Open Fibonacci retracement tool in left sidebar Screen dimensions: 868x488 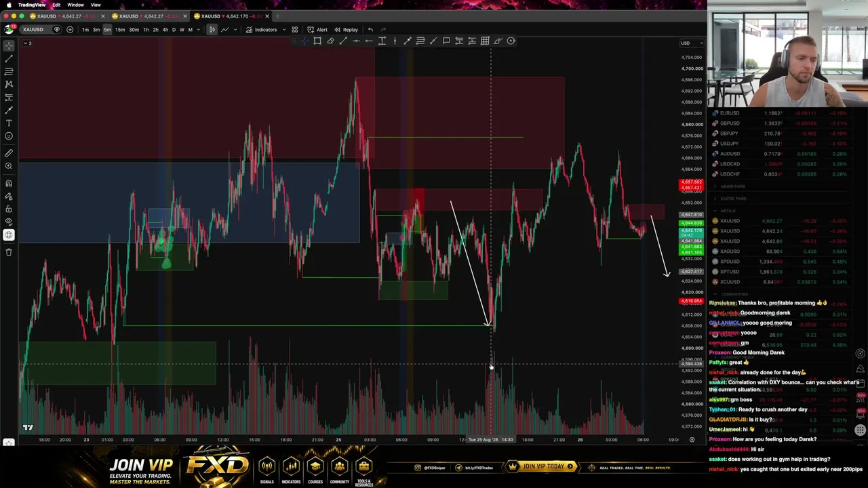9,71
